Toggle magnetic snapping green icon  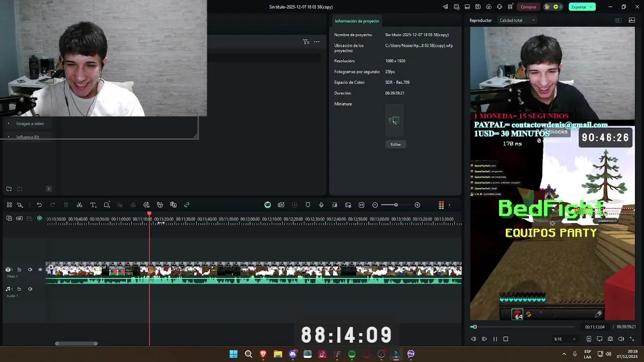(40, 218)
